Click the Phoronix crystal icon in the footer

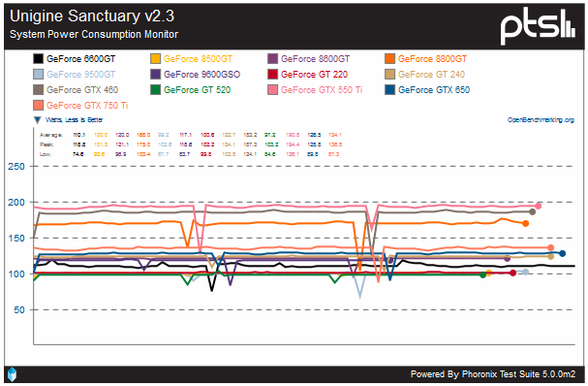(12, 374)
